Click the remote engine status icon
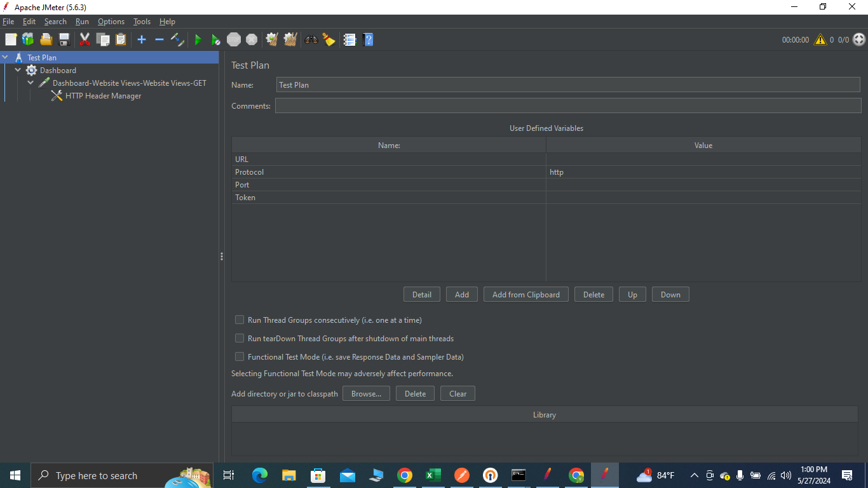 [859, 39]
